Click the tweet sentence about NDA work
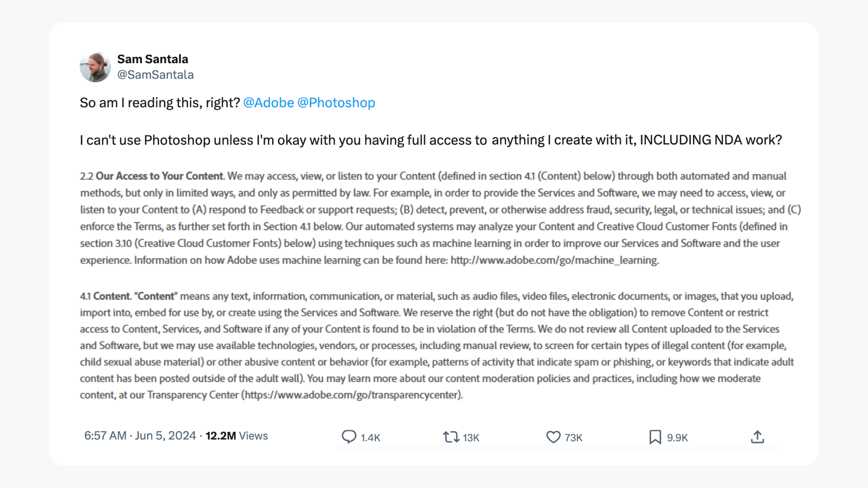Screen dimensions: 868x488 [x=430, y=140]
